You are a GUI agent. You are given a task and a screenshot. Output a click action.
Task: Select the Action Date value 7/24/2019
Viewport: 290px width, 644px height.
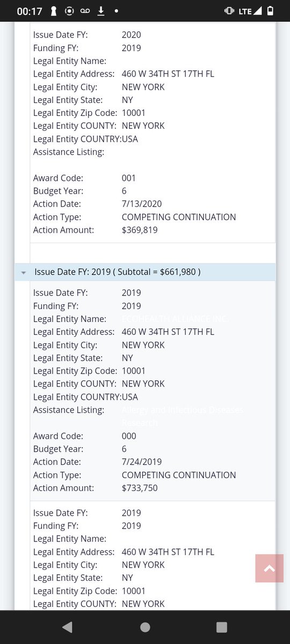[142, 462]
